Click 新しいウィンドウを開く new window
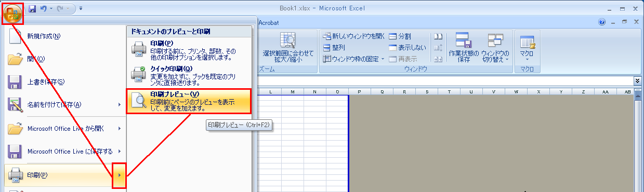Viewport: 644px width, 192px height. [x=354, y=36]
